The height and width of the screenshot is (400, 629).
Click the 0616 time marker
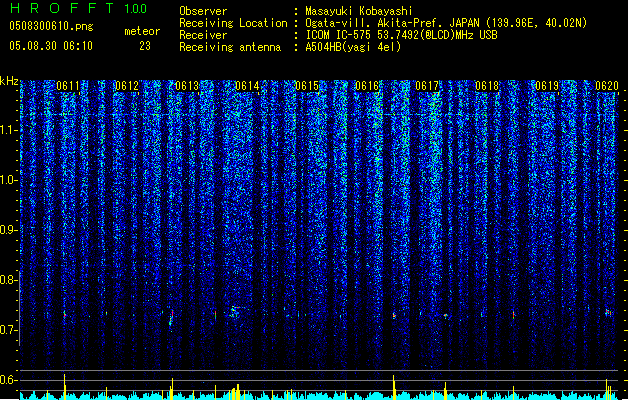[x=367, y=86]
